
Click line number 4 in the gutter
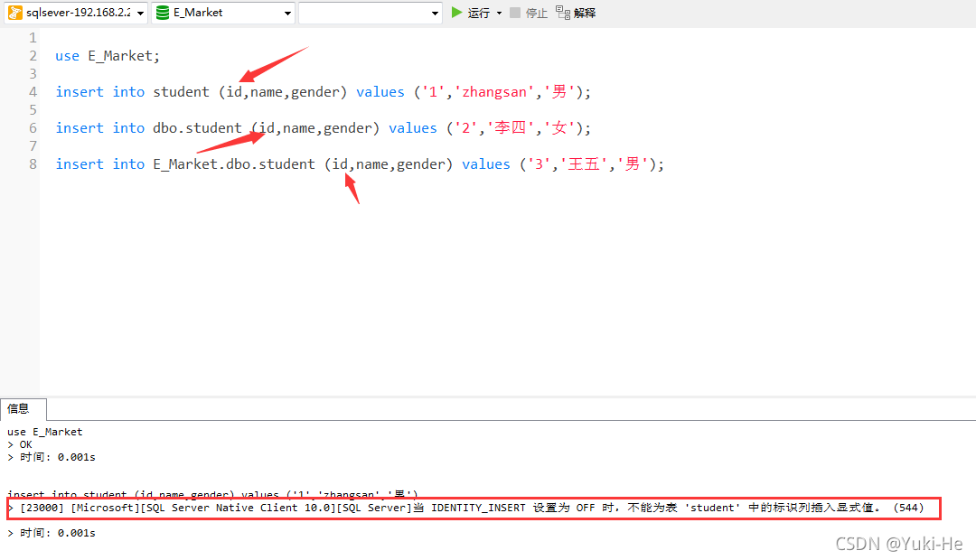coord(33,92)
